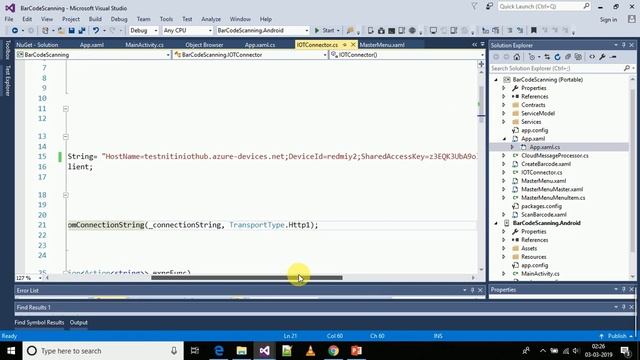Toggle the pin on the IOTConnector.cs tab
This screenshot has width=640, height=360.
(x=344, y=45)
